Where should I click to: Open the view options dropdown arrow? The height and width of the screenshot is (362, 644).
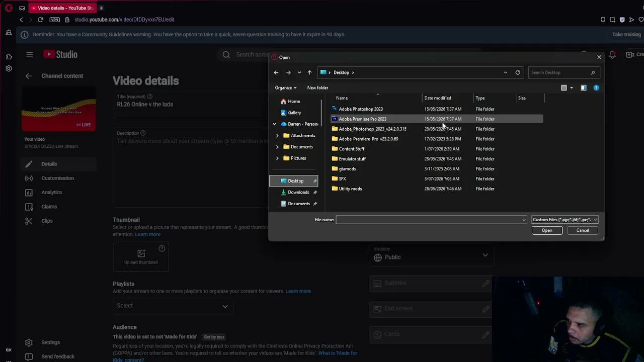pyautogui.click(x=572, y=88)
